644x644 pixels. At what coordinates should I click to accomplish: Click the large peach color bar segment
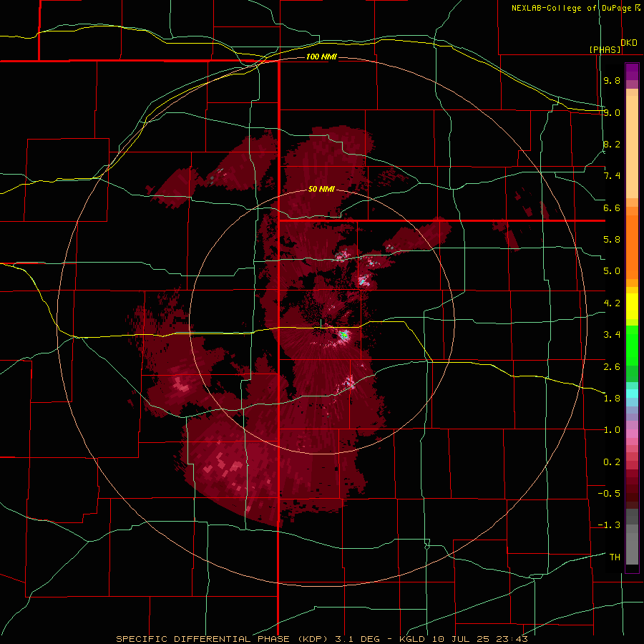(632, 147)
